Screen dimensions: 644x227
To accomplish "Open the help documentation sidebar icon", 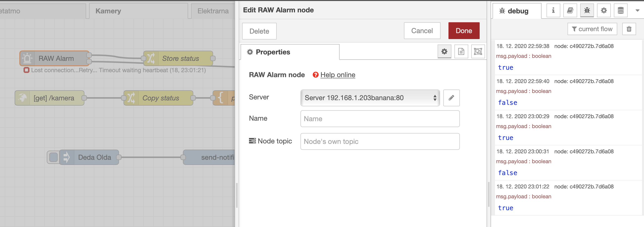I will (x=570, y=10).
